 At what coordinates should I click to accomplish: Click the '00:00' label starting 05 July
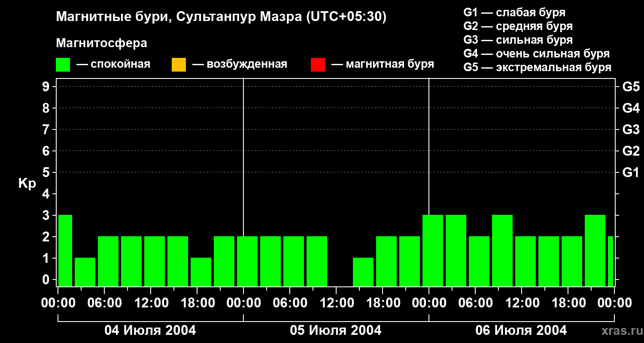(x=243, y=303)
